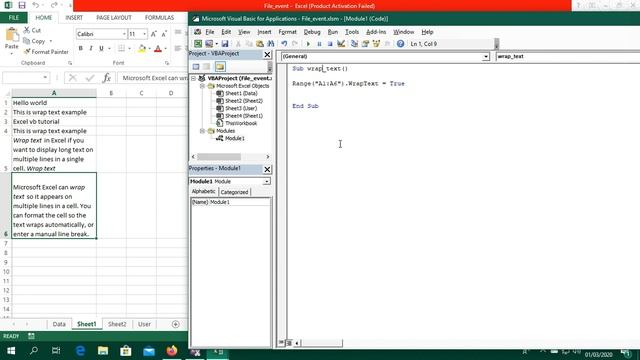640x360 pixels.
Task: Toggle Italic formatting in Excel ribbon
Action: tap(91, 49)
